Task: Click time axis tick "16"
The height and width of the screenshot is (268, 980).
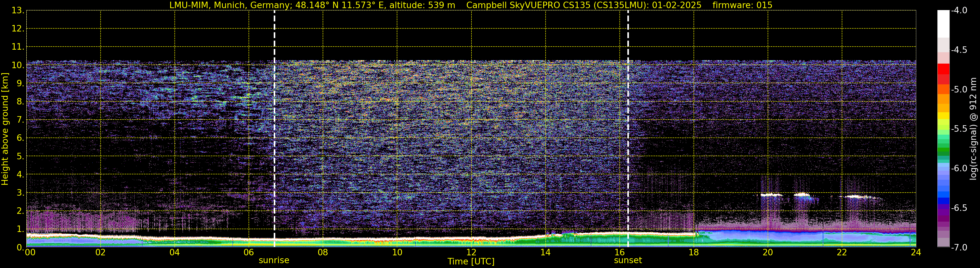Action: 619,253
